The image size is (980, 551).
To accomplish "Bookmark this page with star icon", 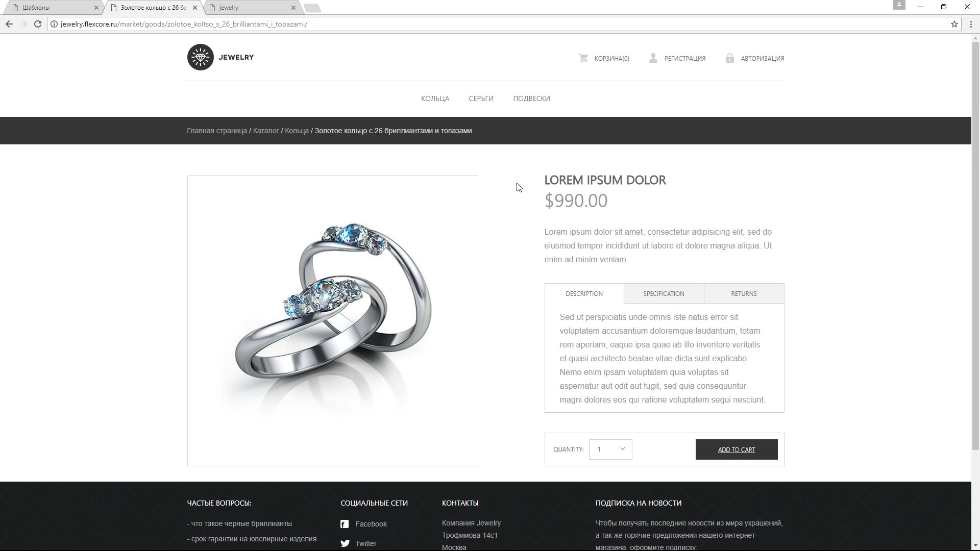I will [x=954, y=24].
